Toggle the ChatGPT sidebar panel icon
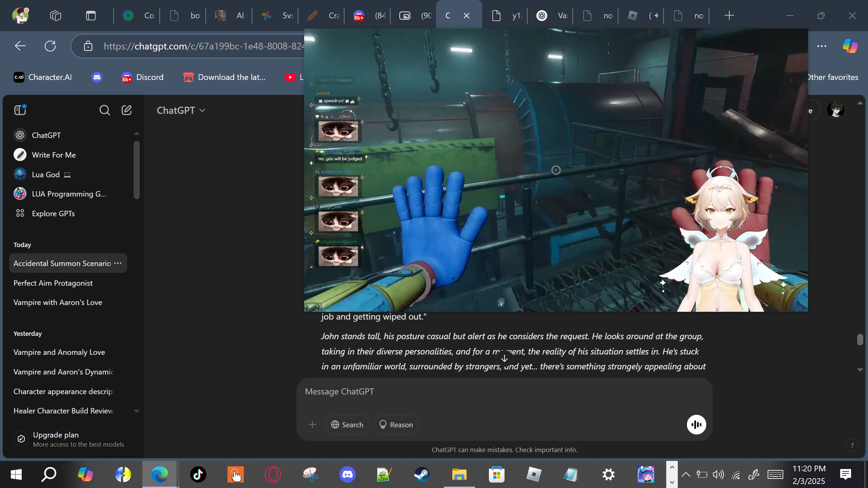Viewport: 868px width, 488px height. pos(20,110)
